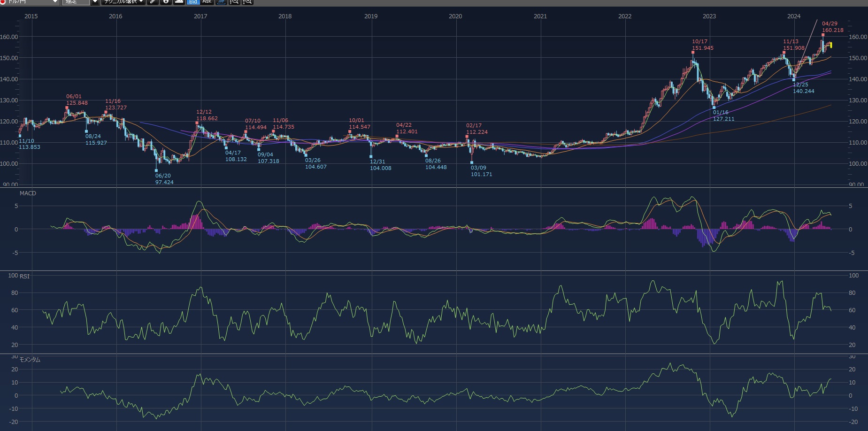Expand the 週足 timeframe dropdown arrow
The image size is (868, 431).
(x=95, y=2)
